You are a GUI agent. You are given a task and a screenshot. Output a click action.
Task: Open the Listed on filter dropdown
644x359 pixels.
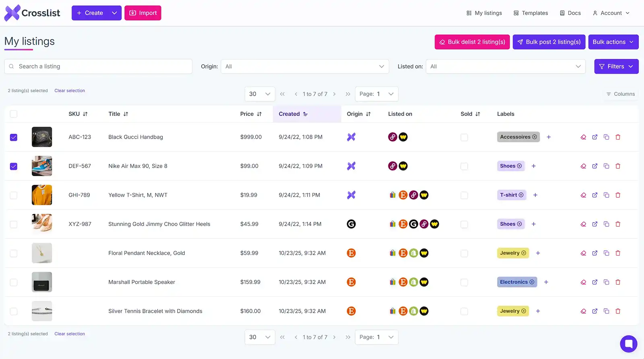coord(506,66)
